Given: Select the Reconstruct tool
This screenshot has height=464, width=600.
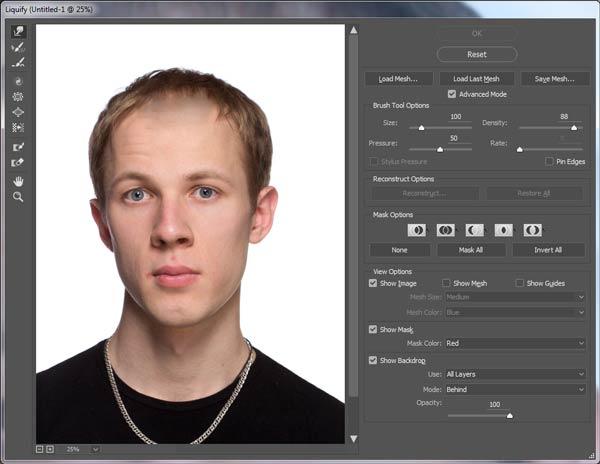Looking at the screenshot, I should (18, 47).
